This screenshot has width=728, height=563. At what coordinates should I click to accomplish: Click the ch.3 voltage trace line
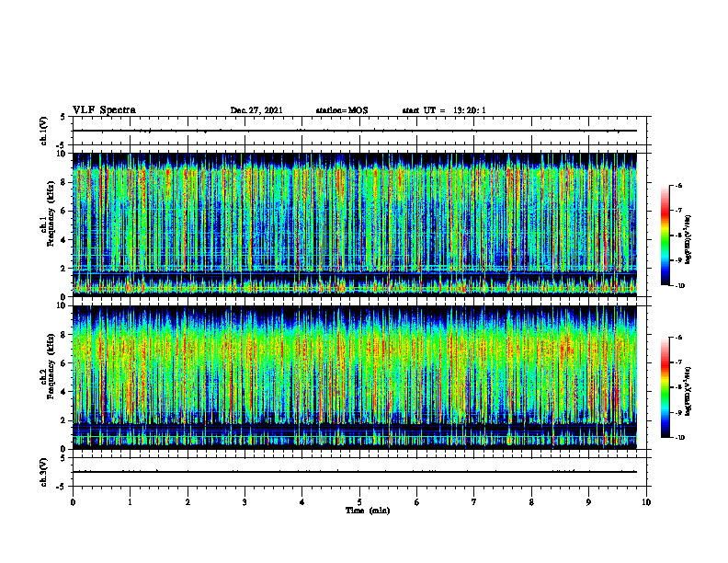(x=354, y=472)
